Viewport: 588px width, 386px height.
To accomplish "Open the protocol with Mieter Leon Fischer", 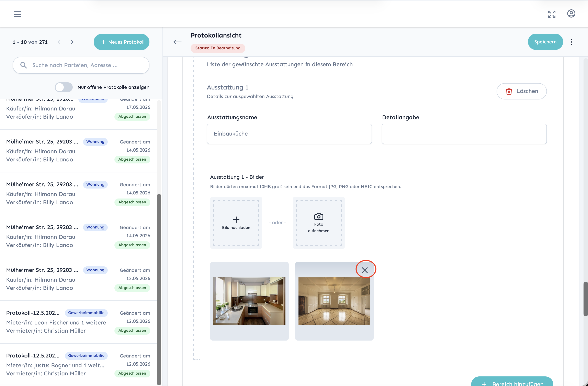I will [78, 322].
